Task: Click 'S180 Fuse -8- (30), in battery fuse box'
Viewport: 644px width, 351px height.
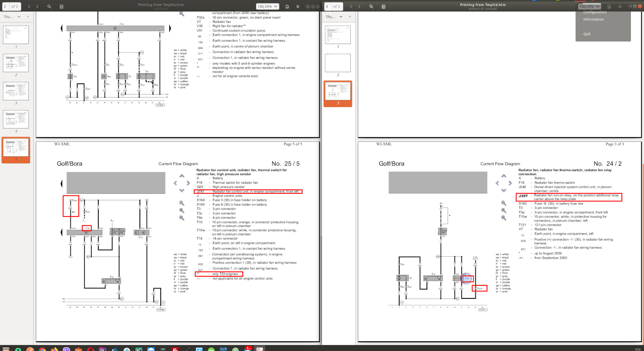Action: [x=551, y=203]
